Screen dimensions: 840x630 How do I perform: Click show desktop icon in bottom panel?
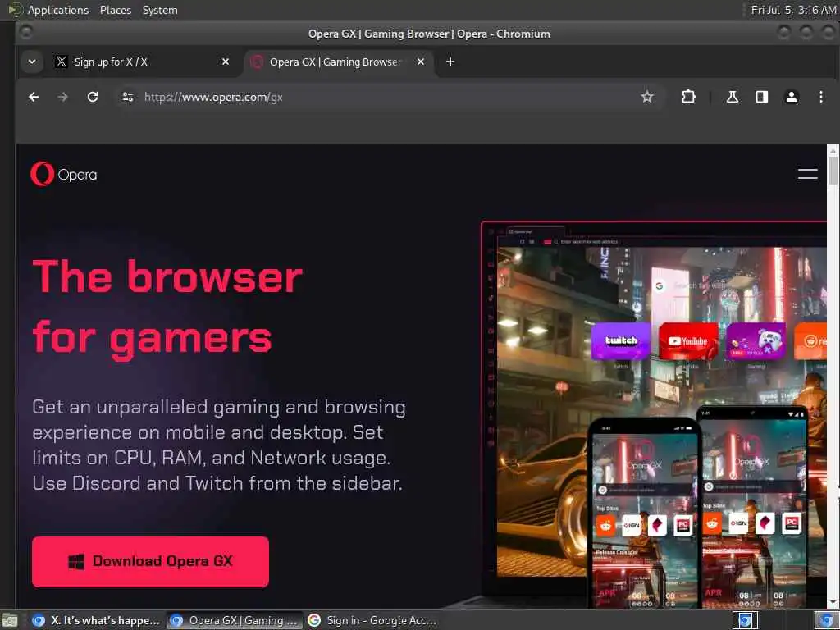coord(10,620)
